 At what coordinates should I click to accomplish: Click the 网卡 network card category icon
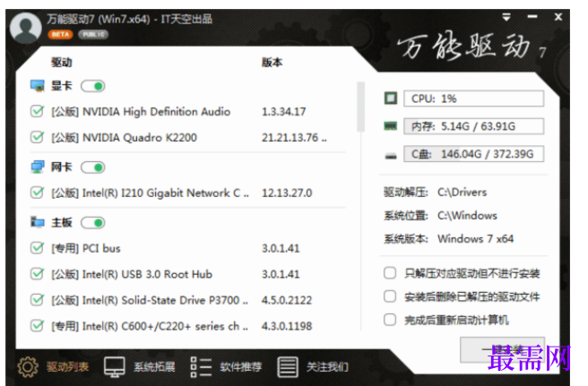coord(37,167)
